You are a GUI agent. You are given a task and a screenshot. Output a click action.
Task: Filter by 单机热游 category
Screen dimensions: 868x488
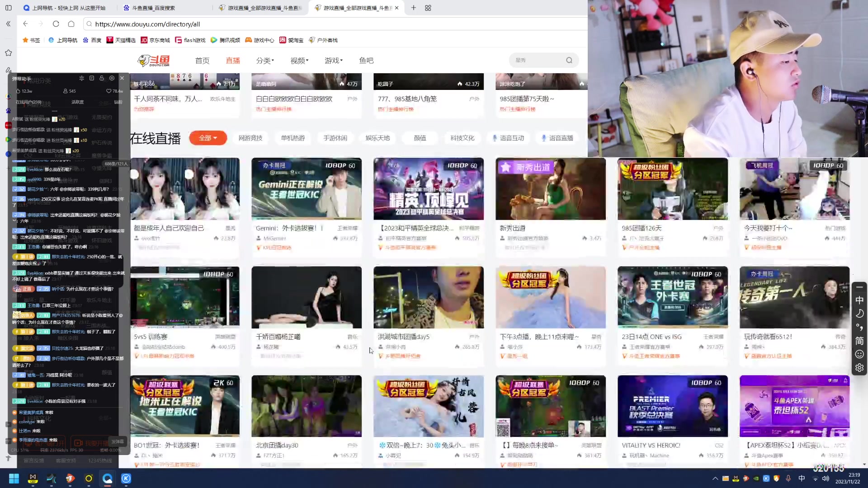pyautogui.click(x=293, y=138)
